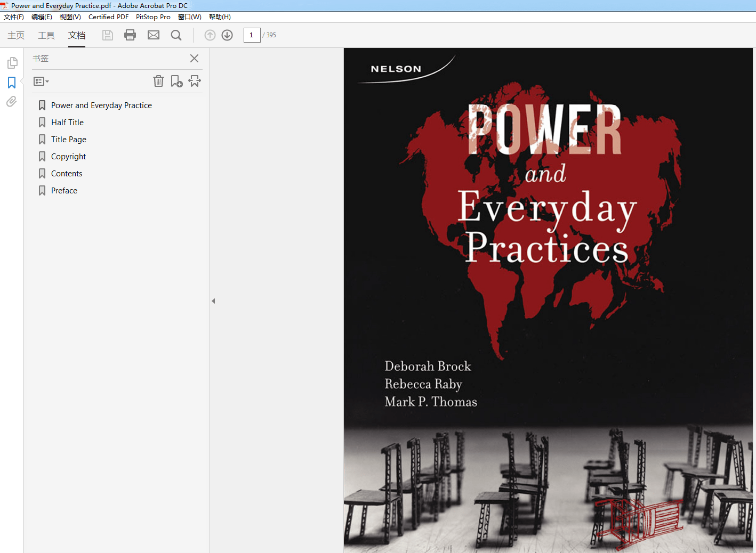Go to next page with down arrow icon

[x=227, y=35]
